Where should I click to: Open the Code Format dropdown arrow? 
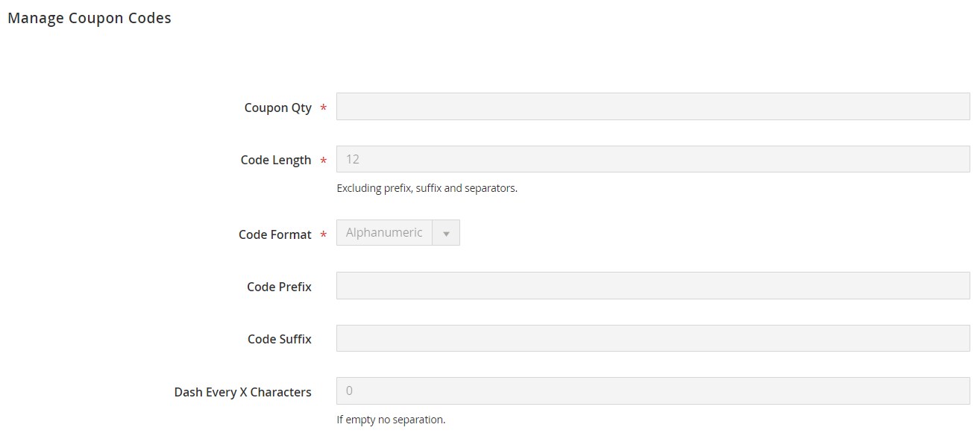(x=446, y=233)
